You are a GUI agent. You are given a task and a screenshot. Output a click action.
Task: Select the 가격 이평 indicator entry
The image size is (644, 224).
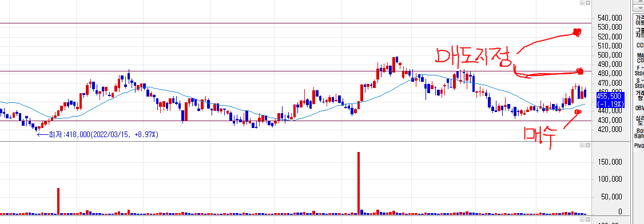tap(640, 20)
